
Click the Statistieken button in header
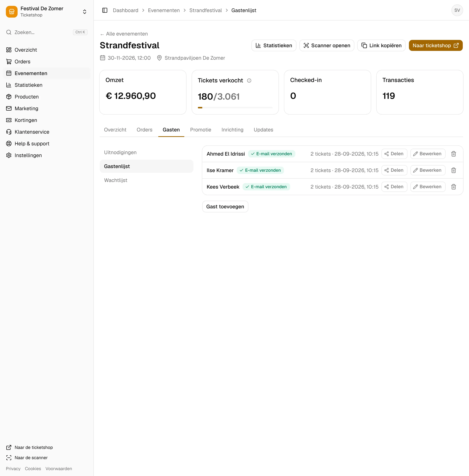tap(274, 46)
